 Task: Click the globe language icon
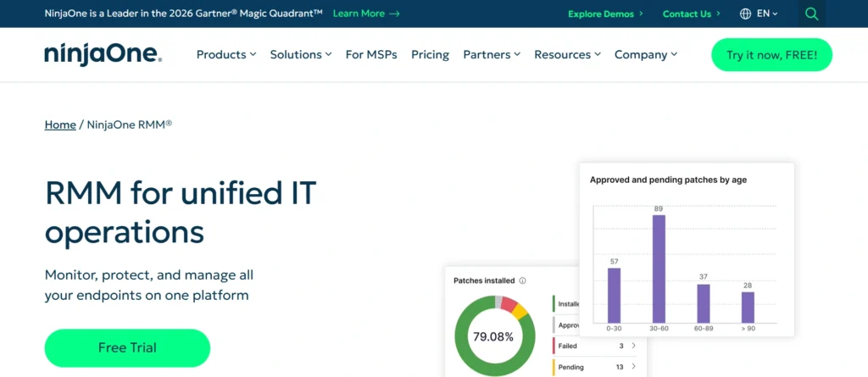(745, 14)
